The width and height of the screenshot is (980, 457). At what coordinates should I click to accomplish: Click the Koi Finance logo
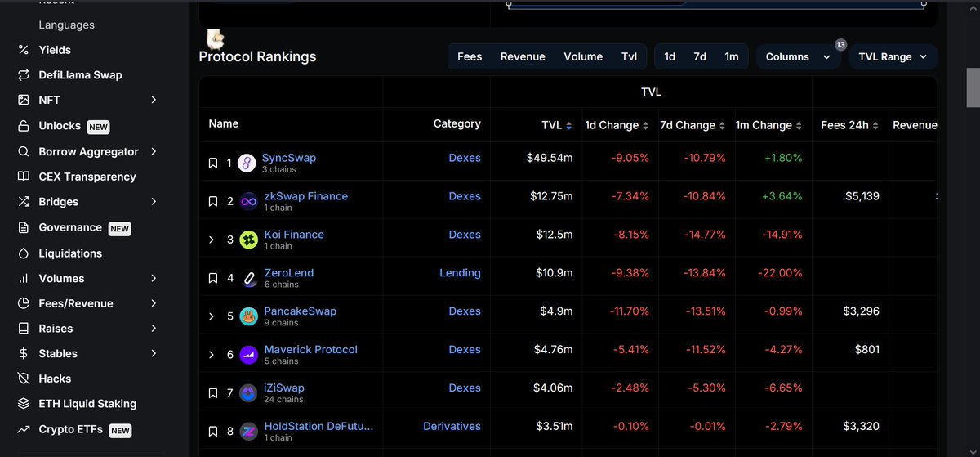point(249,240)
